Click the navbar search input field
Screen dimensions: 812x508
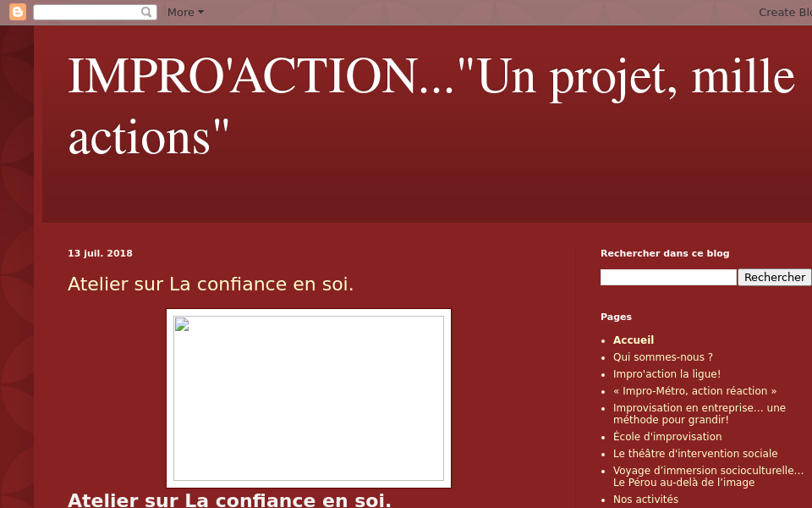point(89,12)
